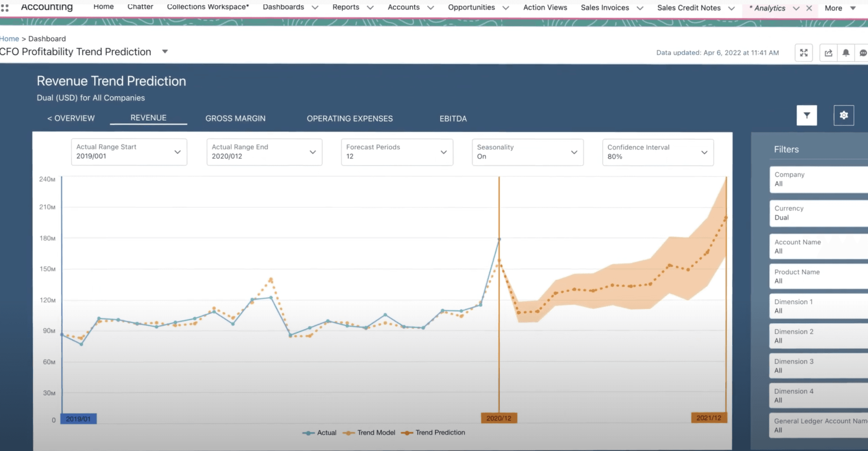Open dashboard settings gear icon
The image size is (868, 451).
844,115
